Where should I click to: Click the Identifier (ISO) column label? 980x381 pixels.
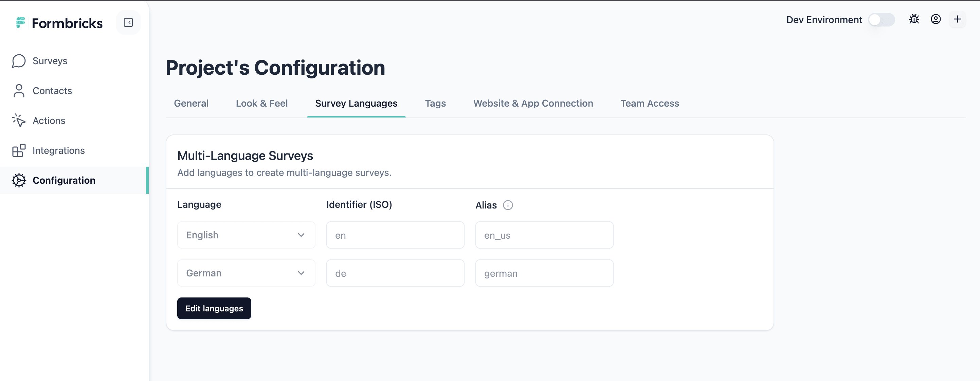coord(359,204)
